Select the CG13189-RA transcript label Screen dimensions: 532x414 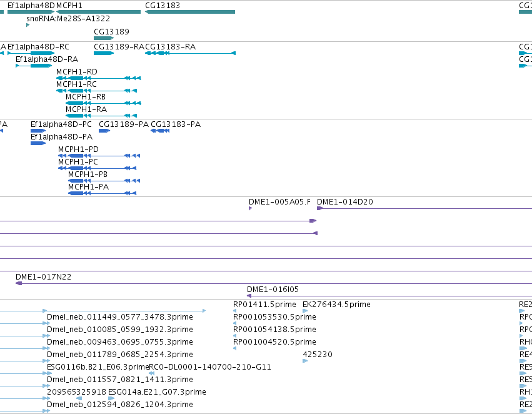[x=119, y=47]
